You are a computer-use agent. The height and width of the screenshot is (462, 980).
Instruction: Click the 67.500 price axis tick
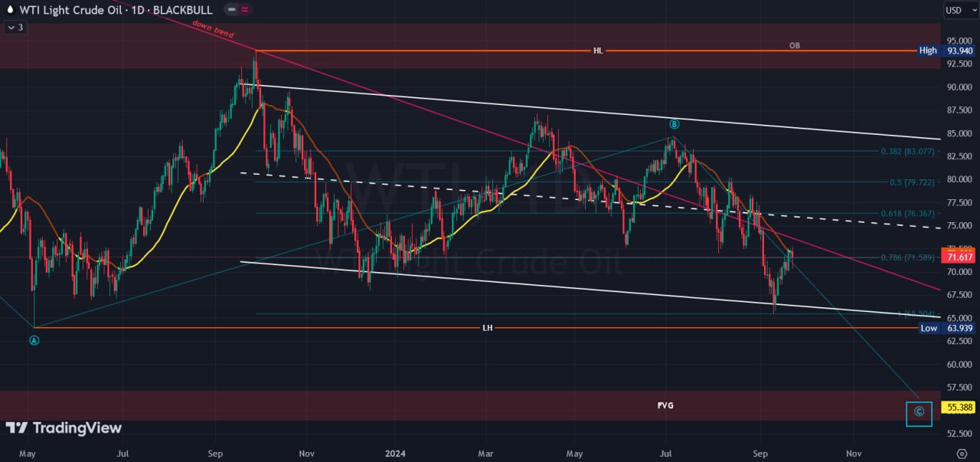pos(959,295)
